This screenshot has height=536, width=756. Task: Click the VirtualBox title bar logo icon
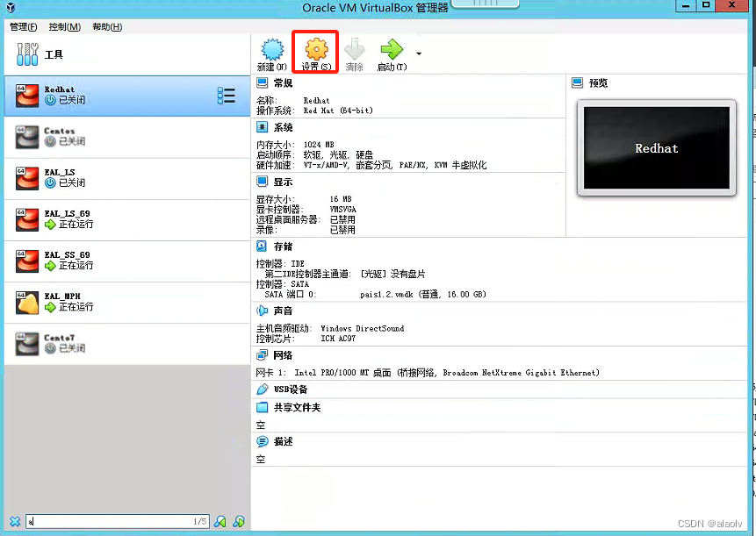11,7
